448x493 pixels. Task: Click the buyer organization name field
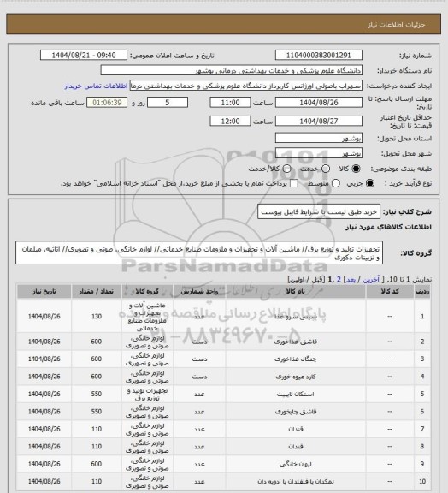[231, 70]
